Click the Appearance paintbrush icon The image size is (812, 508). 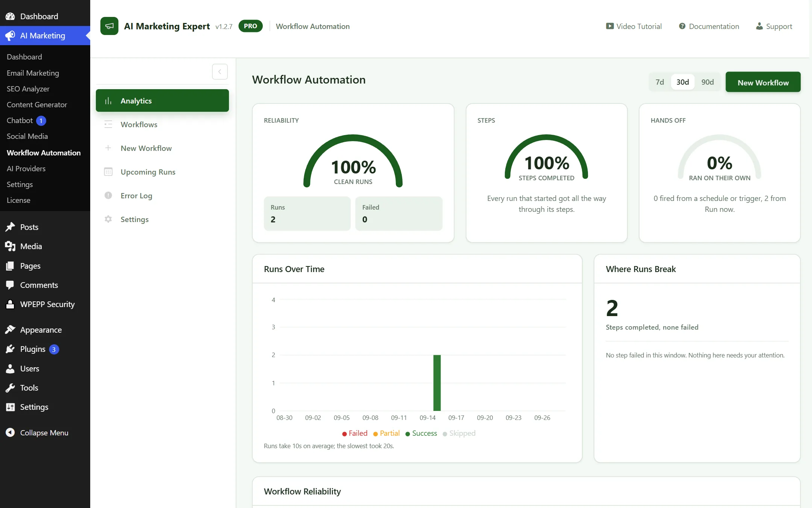(x=10, y=330)
